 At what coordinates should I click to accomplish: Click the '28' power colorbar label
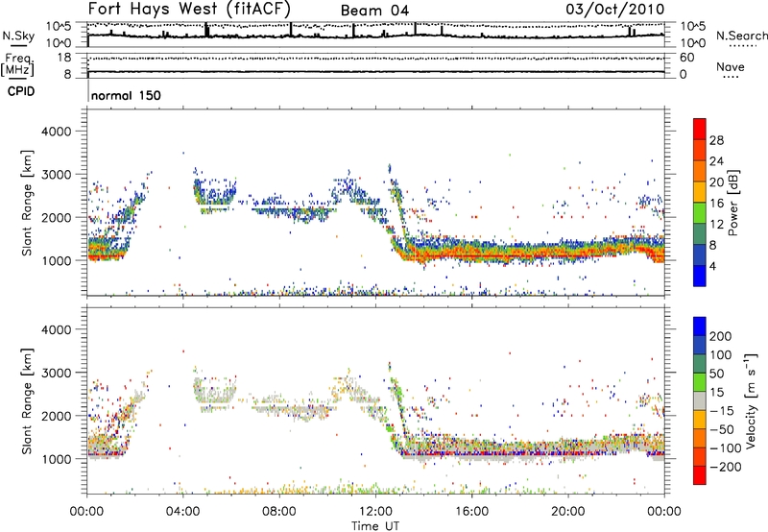716,140
